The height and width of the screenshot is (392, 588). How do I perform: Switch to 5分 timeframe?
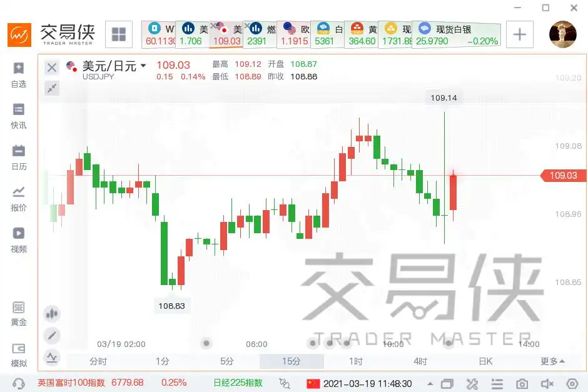(227, 361)
